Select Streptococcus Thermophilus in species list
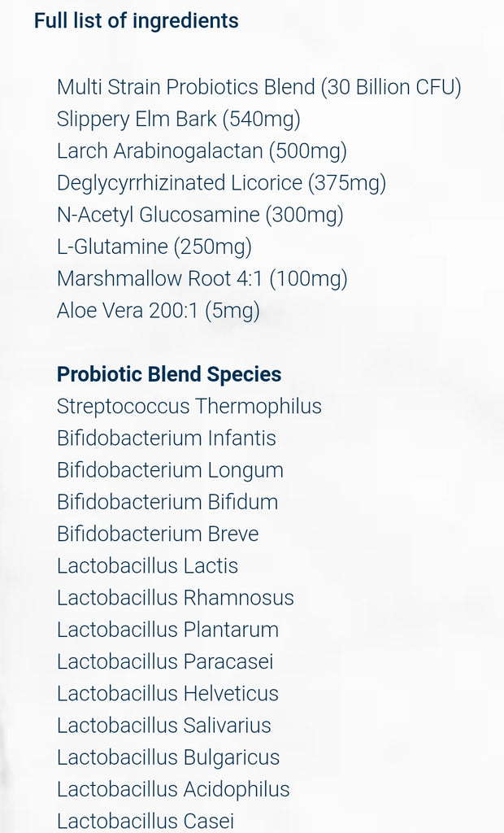The height and width of the screenshot is (833, 504). [x=189, y=407]
